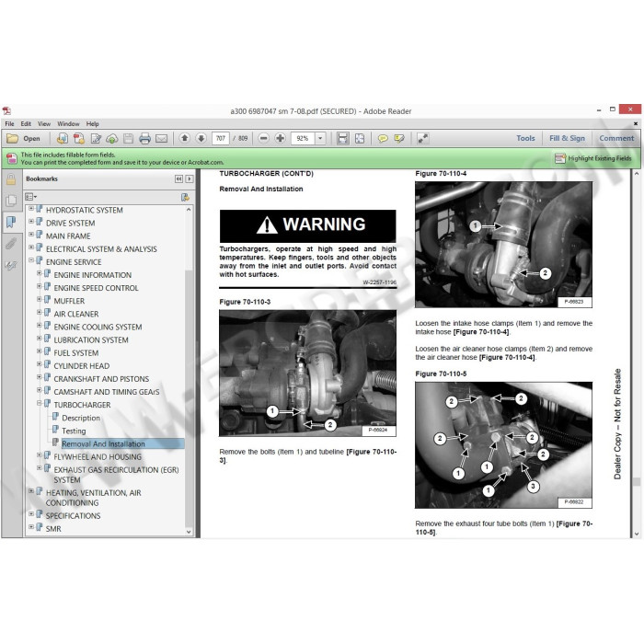This screenshot has height=644, width=644.
Task: Select CRANKSHAFT AND PISTONS bookmark
Action: 101,379
